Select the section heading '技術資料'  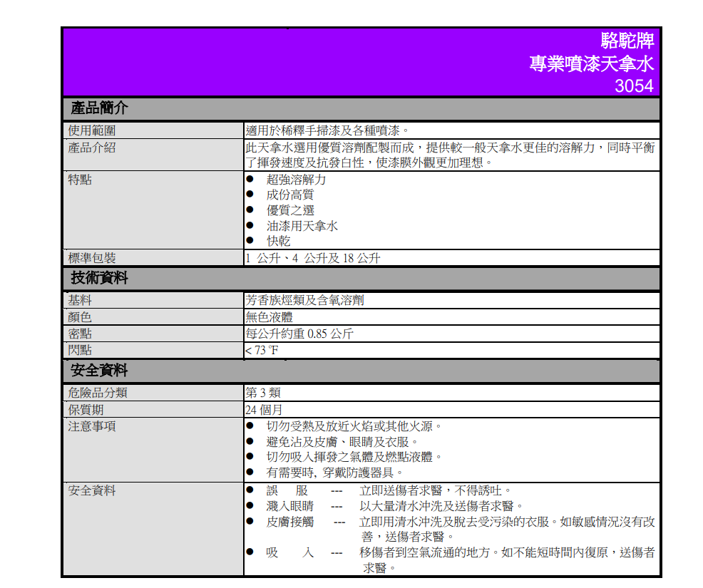pos(99,278)
